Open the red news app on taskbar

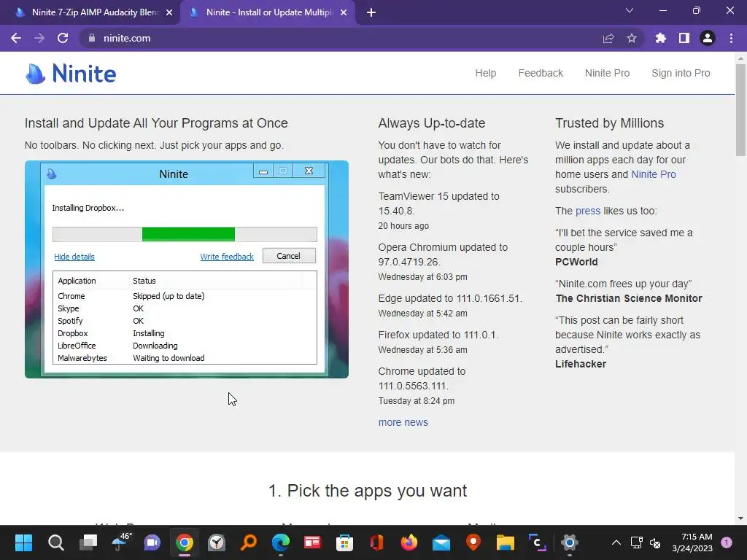point(312,542)
